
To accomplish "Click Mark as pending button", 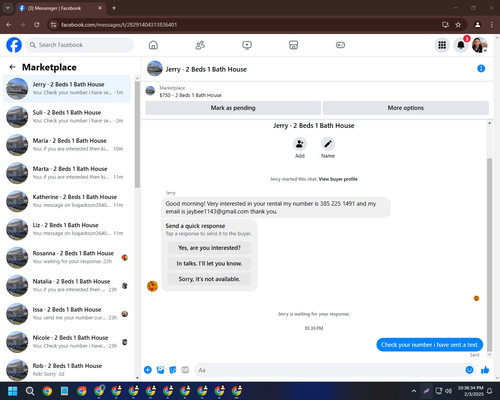I will [233, 108].
